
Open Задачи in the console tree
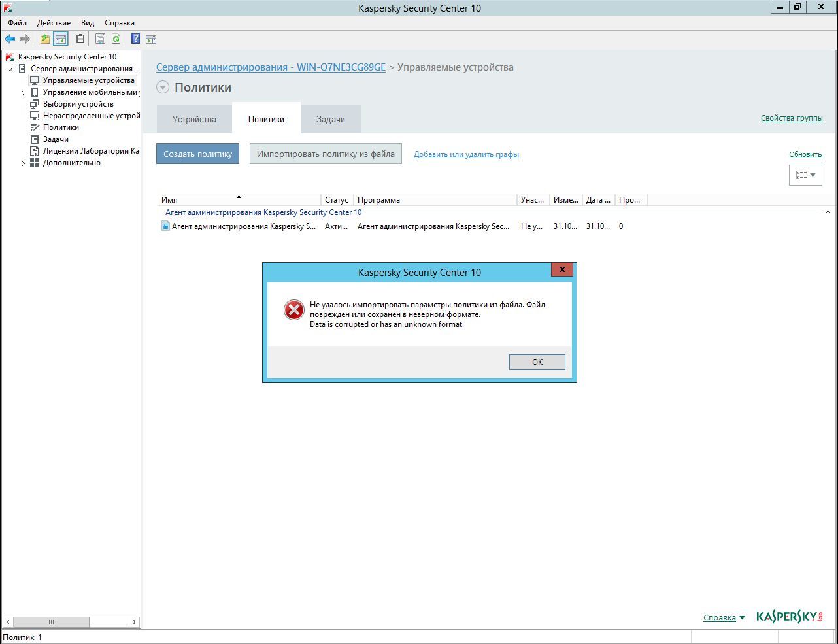56,139
